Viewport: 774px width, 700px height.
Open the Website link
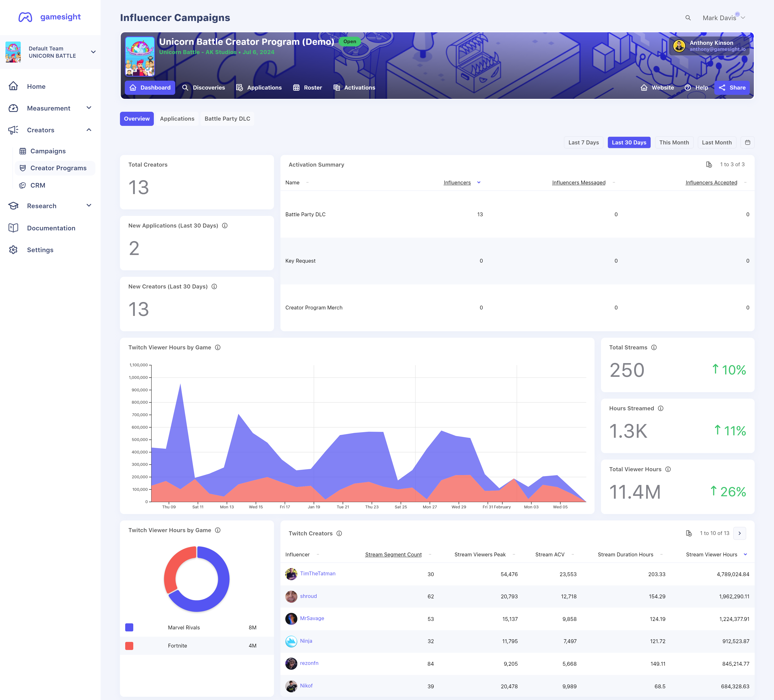[x=657, y=88]
